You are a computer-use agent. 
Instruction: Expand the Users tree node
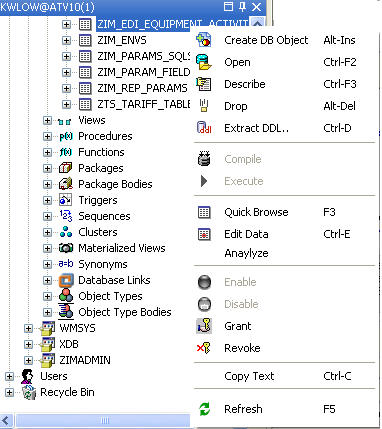click(9, 376)
